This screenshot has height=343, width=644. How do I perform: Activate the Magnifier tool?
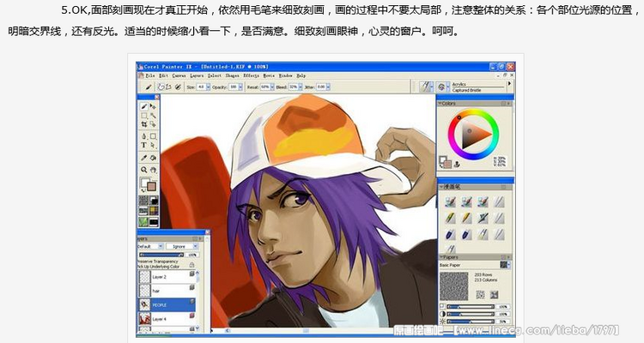point(144,170)
